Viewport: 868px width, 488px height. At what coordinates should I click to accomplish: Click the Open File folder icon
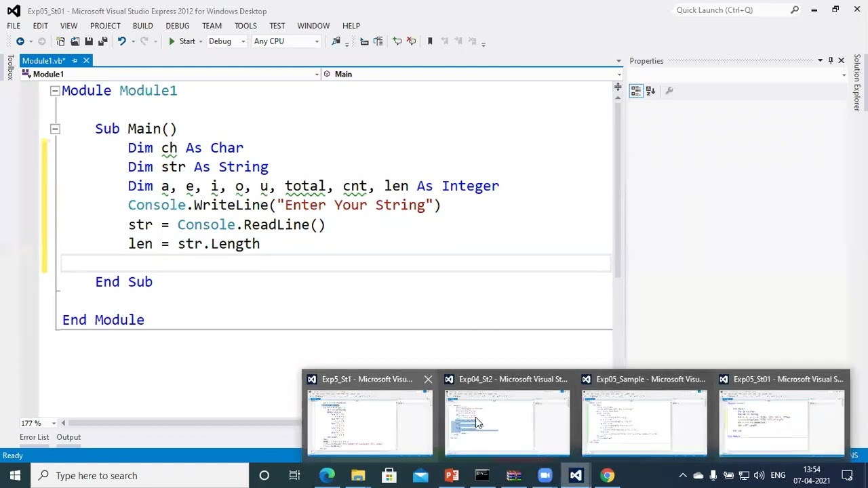(75, 41)
